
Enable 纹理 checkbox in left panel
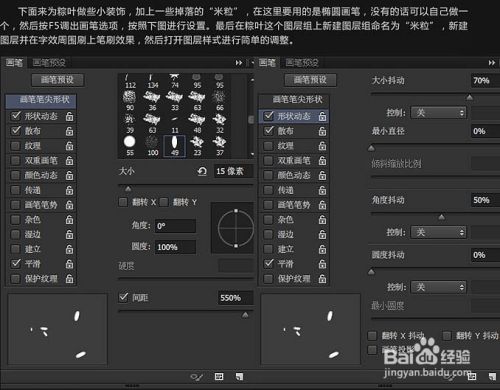point(15,146)
